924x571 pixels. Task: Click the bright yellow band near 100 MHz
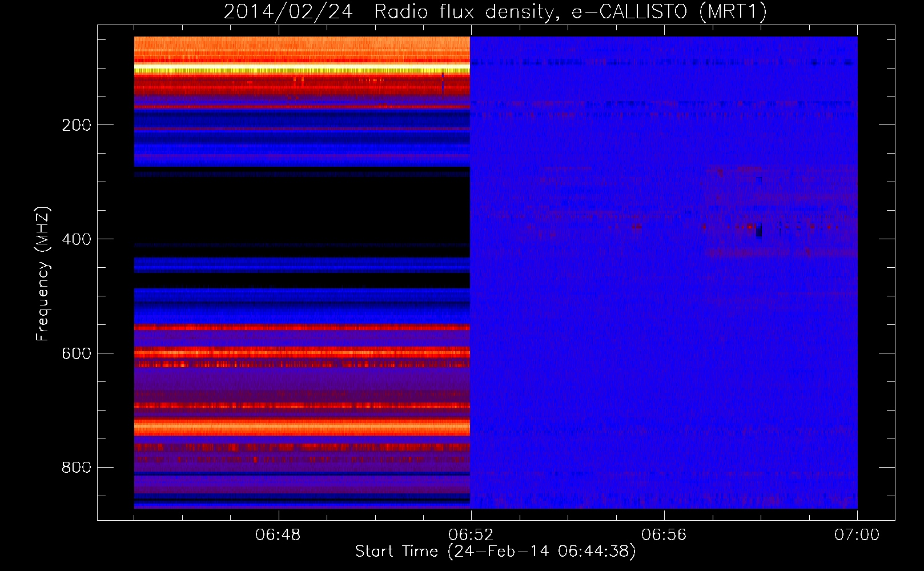click(x=302, y=69)
